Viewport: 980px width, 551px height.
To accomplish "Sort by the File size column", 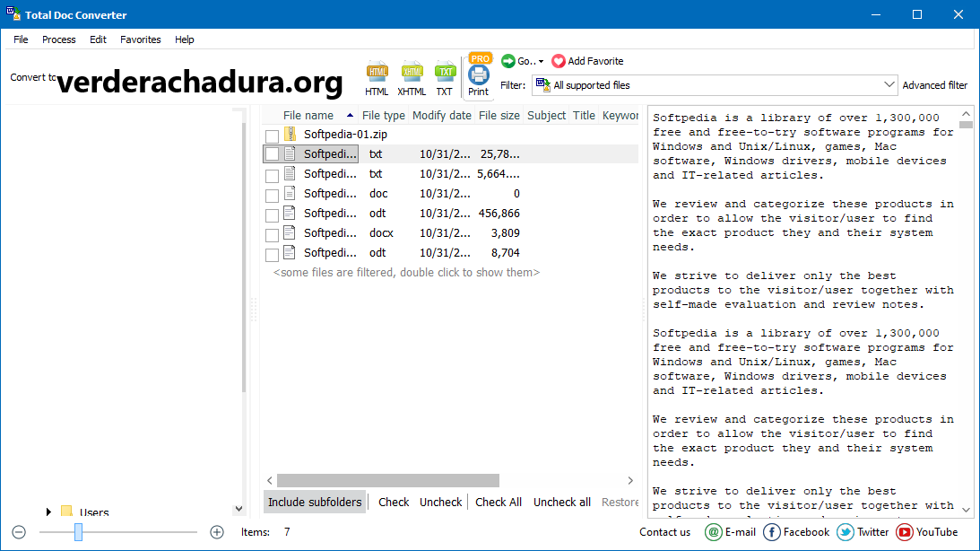I will pyautogui.click(x=499, y=115).
